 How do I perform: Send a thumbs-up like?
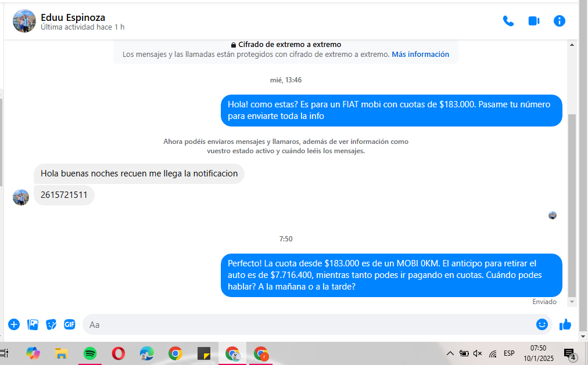click(565, 324)
